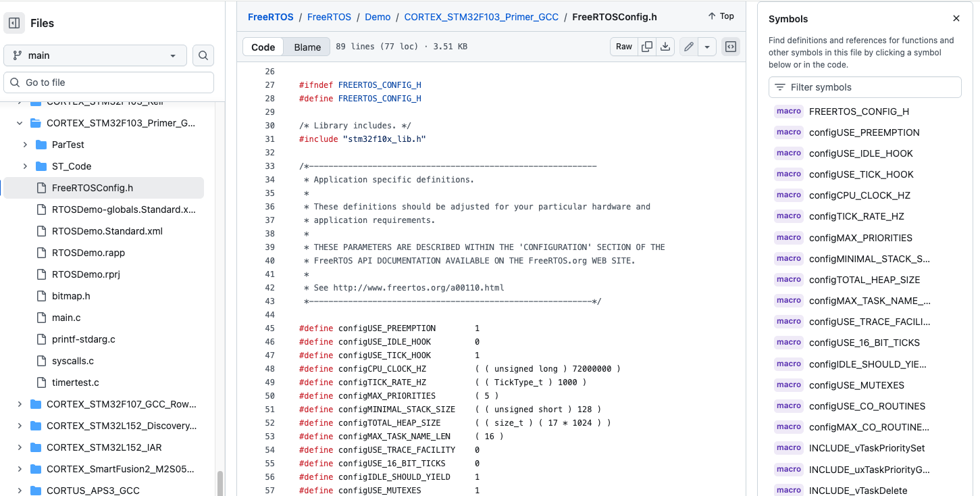Click line number 31 in code

pos(269,139)
